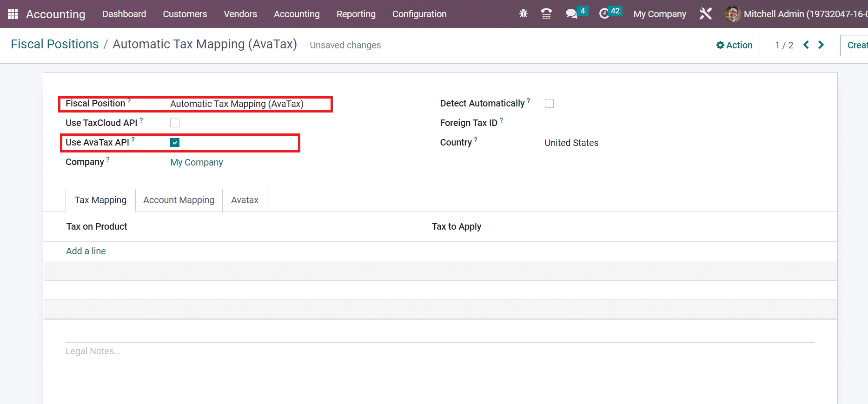Enable the Use TaxCloud API checkbox
The width and height of the screenshot is (868, 404).
point(175,123)
